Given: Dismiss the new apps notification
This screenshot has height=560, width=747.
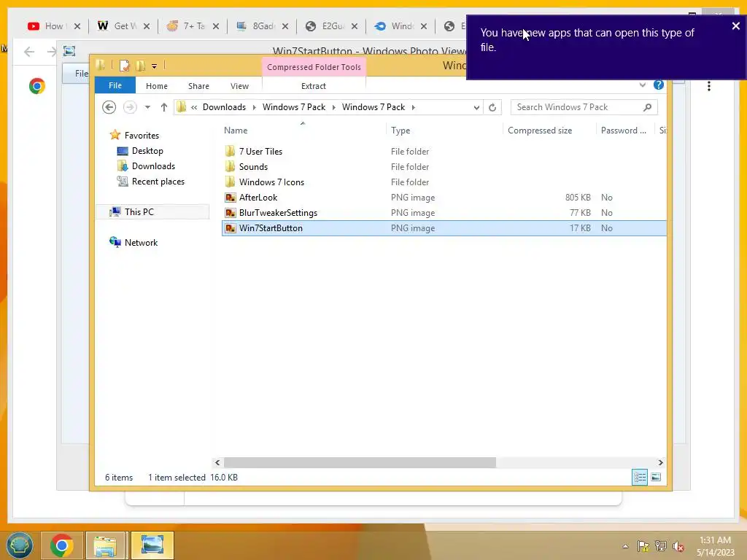Looking at the screenshot, I should 735,26.
